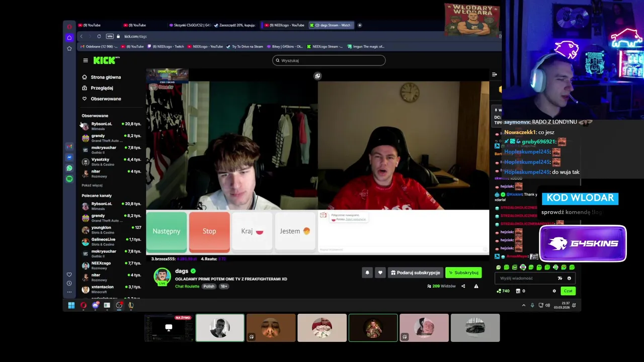Screen dimensions: 644x362
Task: Report stream using warning triangle icon
Action: [x=476, y=286]
